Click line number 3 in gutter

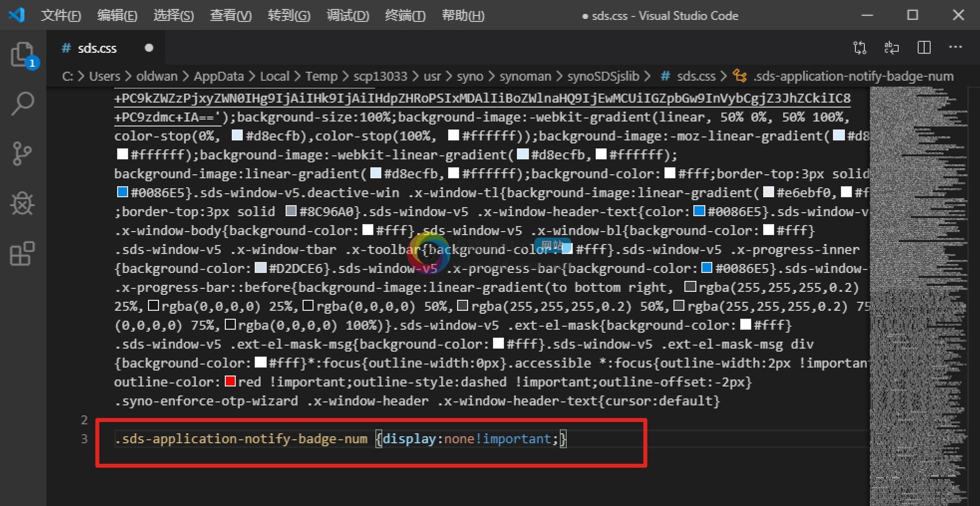(84, 439)
